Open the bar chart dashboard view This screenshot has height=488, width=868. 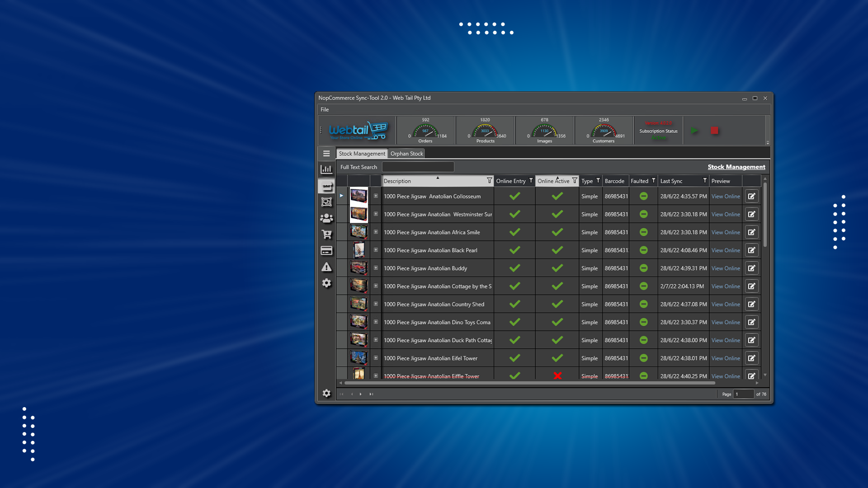pos(326,169)
